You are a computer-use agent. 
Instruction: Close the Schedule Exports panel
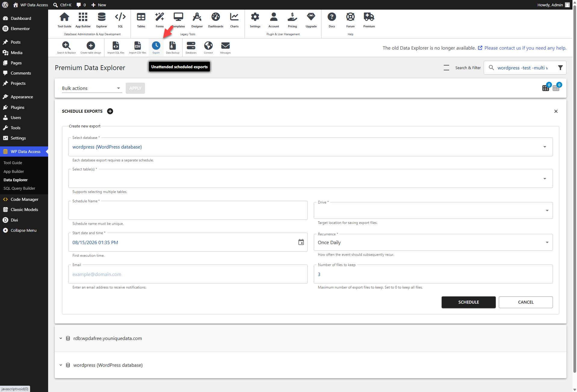point(556,111)
